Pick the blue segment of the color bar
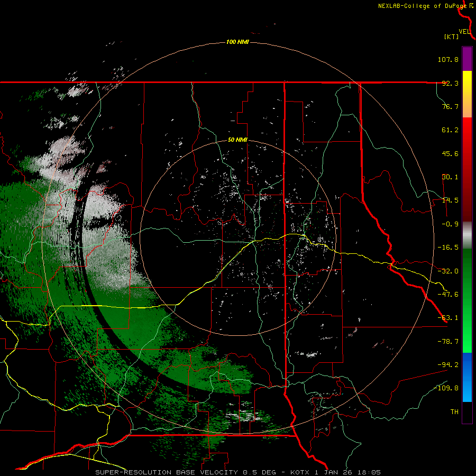 pyautogui.click(x=467, y=377)
